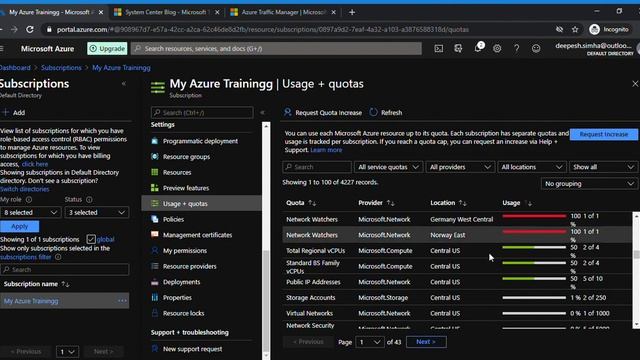Reload the page with browser refresh icon
The image size is (640, 360).
click(x=30, y=29)
